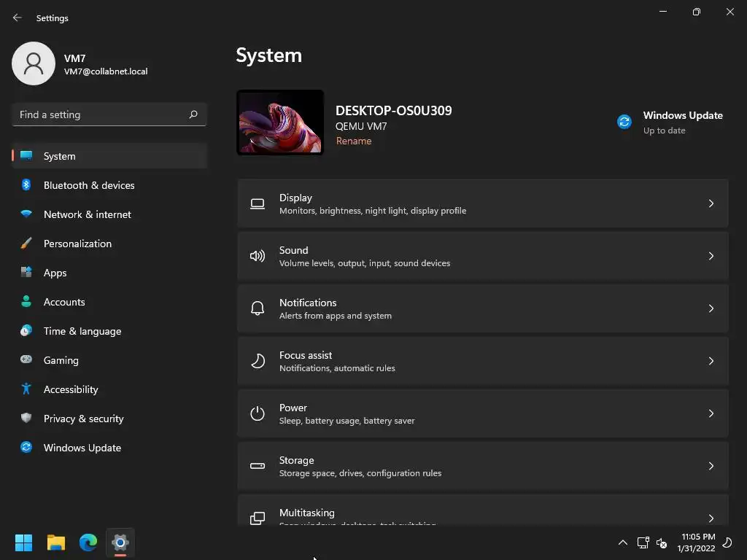Click the System monitor icon in sidebar
The height and width of the screenshot is (560, 747).
pos(26,156)
